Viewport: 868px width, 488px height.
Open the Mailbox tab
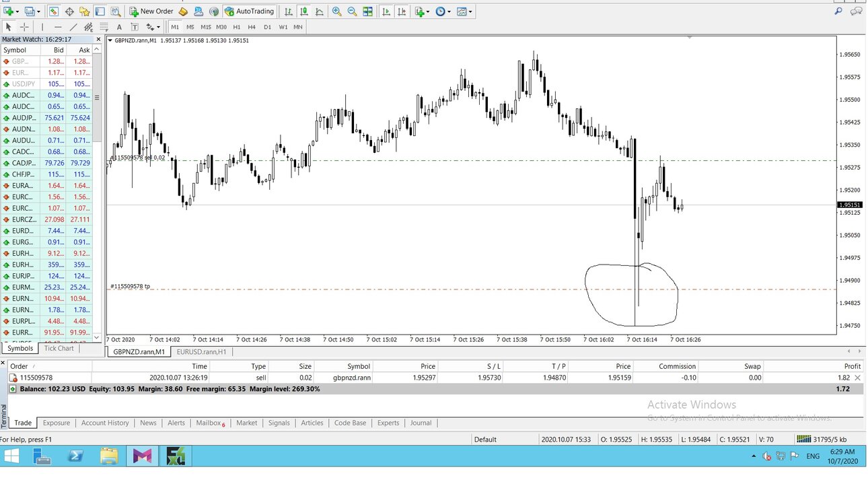click(211, 423)
